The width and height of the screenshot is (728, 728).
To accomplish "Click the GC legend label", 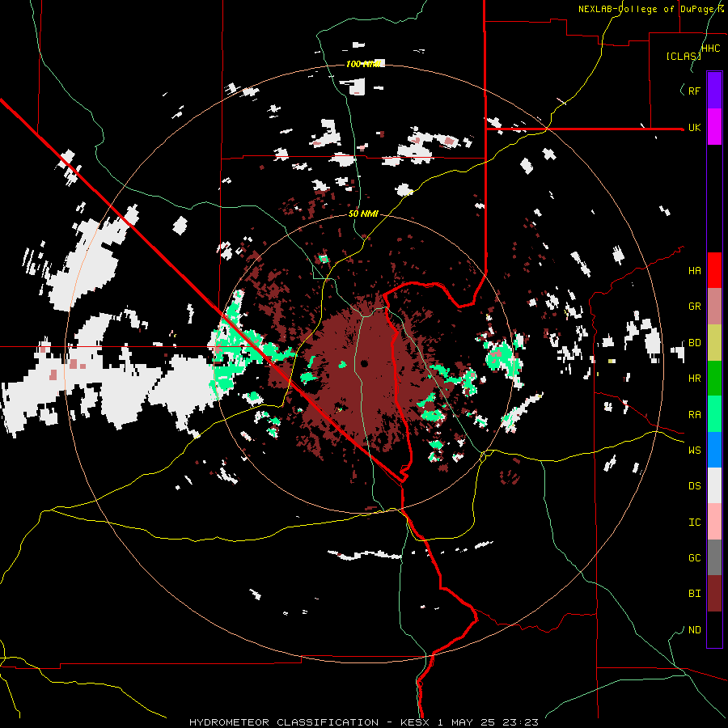I will point(694,558).
